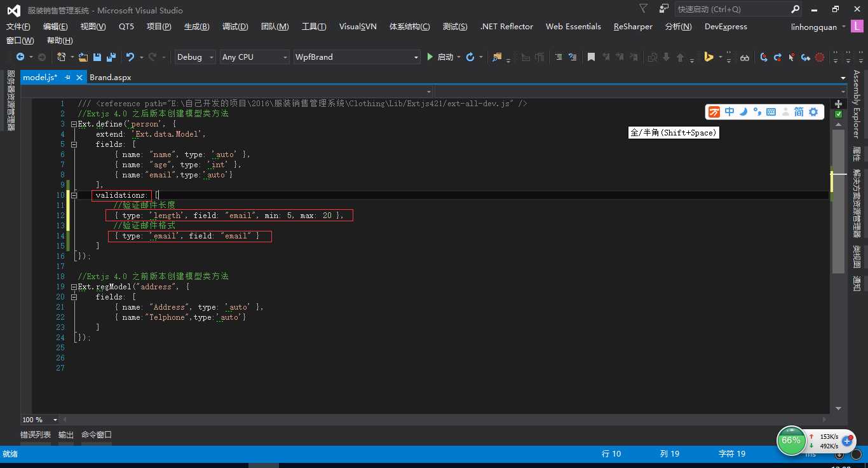Viewport: 868px width, 468px height.
Task: Click the uncomment selected lines icon
Action: pyautogui.click(x=572, y=57)
